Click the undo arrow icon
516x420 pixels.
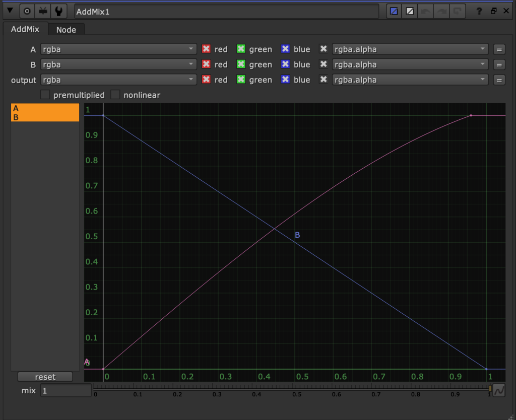[x=425, y=12]
